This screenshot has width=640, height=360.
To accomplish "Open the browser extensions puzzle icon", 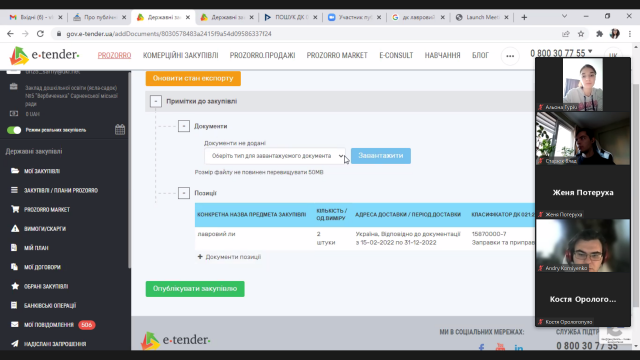I will point(599,34).
